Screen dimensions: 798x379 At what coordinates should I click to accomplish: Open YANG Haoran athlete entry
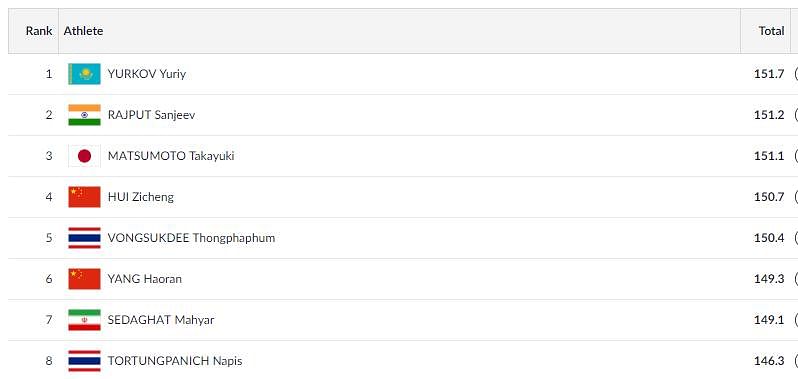(x=145, y=279)
